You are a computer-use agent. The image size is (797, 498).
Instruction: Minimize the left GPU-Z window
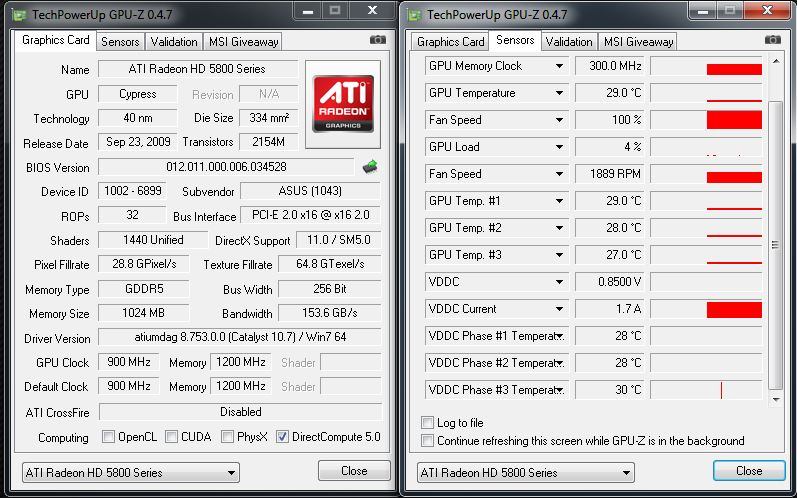(308, 11)
